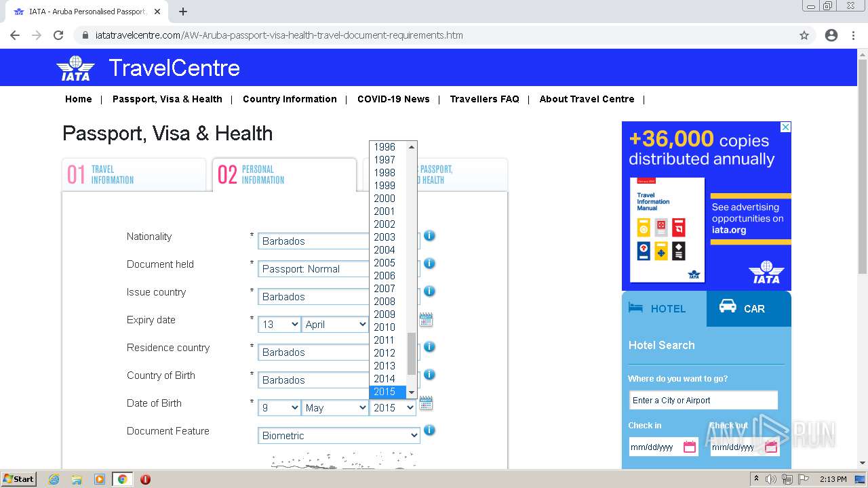Open the Chrome profile icon
The height and width of the screenshot is (488, 868).
pos(831,35)
